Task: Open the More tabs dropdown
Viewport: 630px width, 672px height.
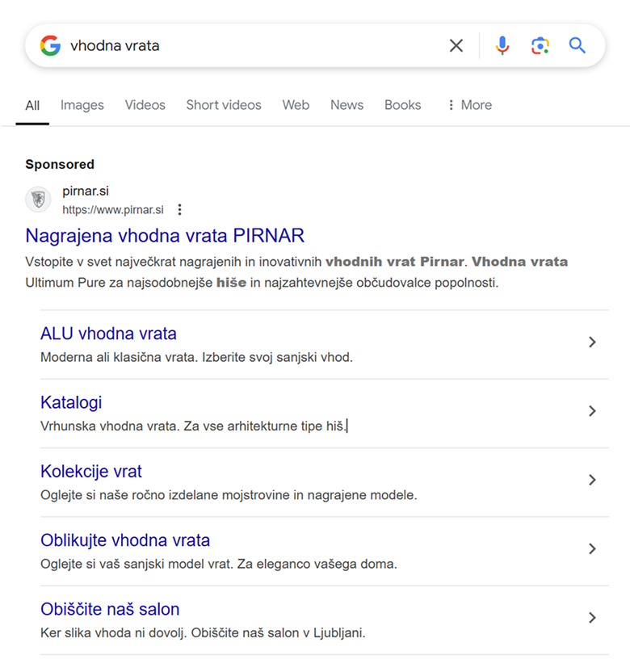Action: [470, 105]
